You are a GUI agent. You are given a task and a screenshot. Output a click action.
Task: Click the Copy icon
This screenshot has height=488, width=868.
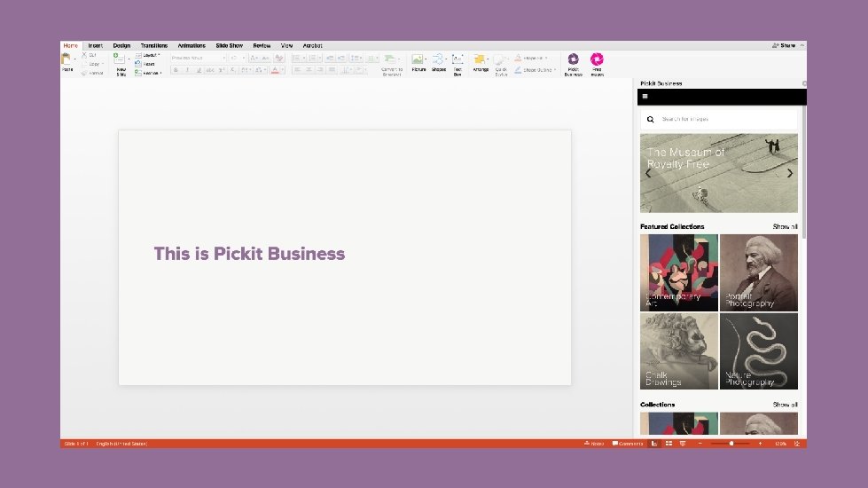[84, 64]
